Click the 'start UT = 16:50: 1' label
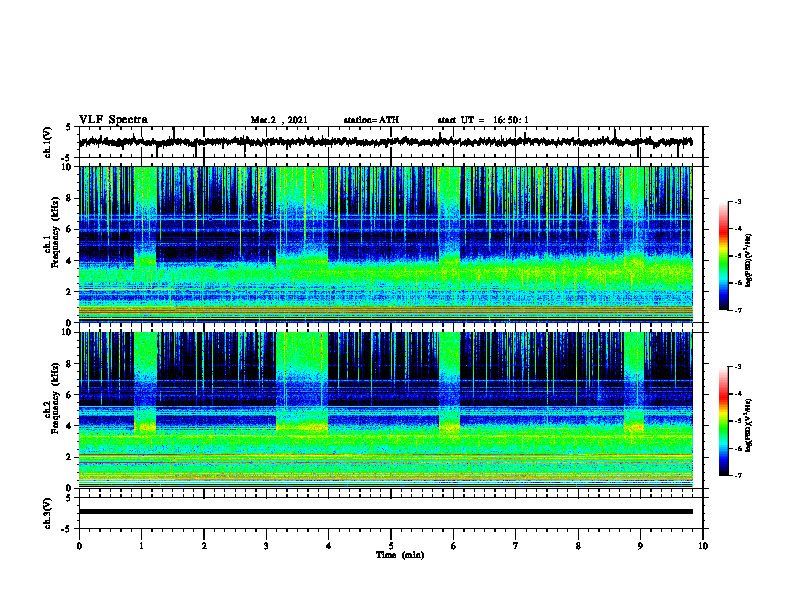Screen dimensions: 792x612 tap(483, 120)
